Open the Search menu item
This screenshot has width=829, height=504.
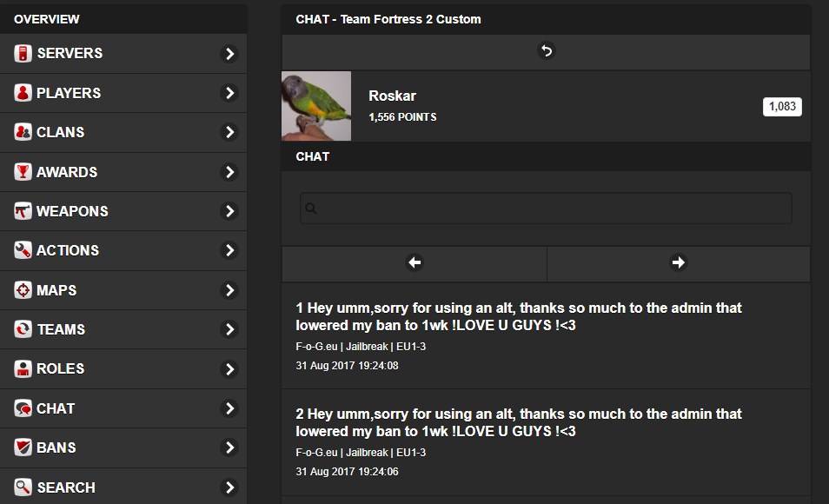coord(123,487)
